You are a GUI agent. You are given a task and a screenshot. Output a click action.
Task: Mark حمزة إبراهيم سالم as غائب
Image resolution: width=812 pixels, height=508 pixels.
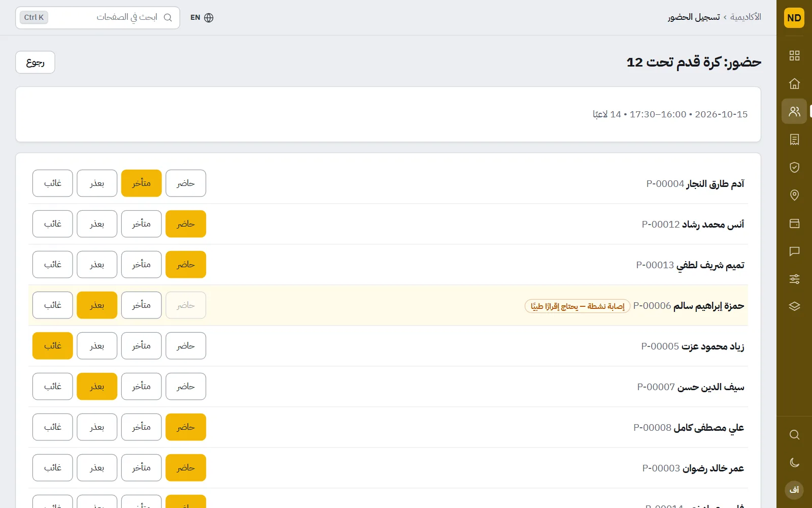(x=53, y=305)
